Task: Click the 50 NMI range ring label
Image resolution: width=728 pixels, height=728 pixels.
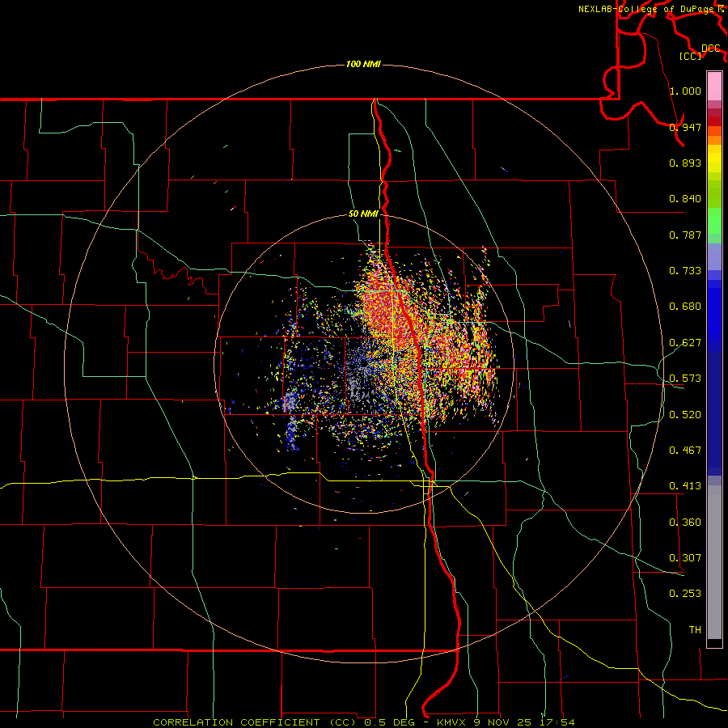Action: coord(363,214)
